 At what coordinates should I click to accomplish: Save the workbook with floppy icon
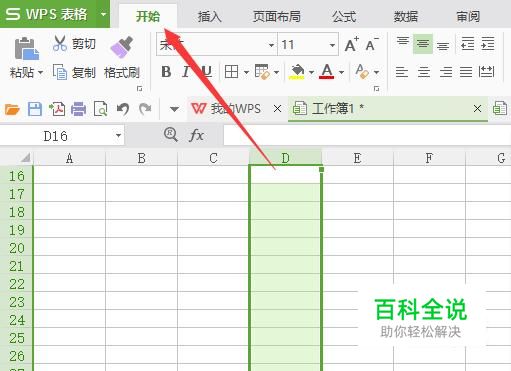pos(35,109)
